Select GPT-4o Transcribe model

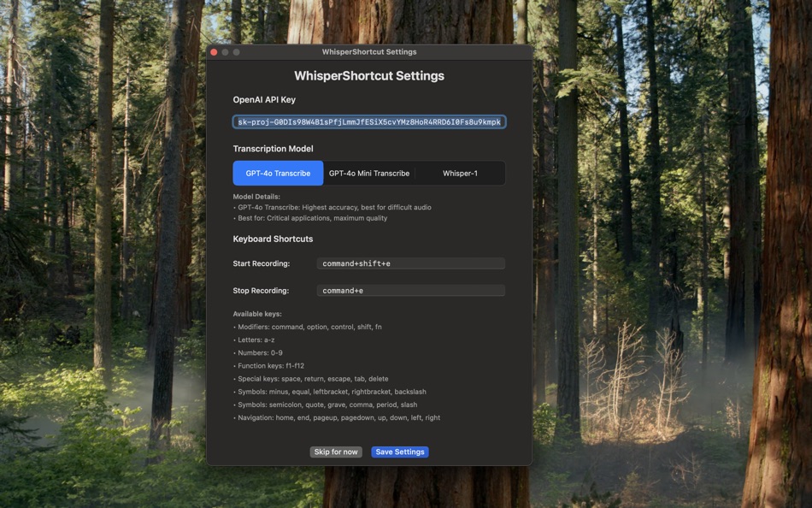(278, 173)
